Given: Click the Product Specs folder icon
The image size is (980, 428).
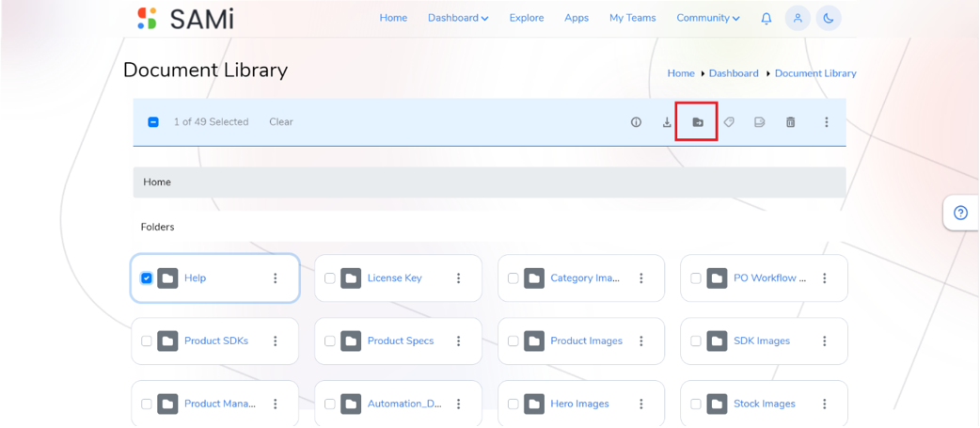Looking at the screenshot, I should (x=351, y=341).
